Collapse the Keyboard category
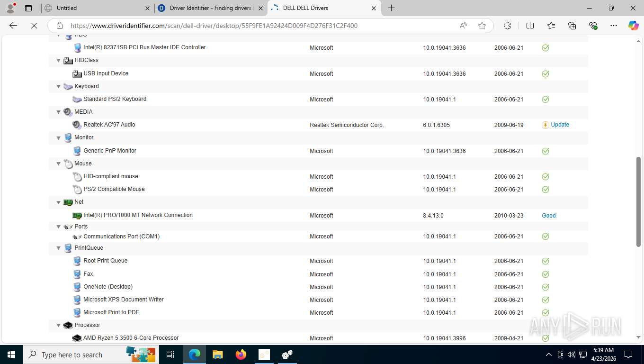This screenshot has width=644, height=364. click(59, 86)
